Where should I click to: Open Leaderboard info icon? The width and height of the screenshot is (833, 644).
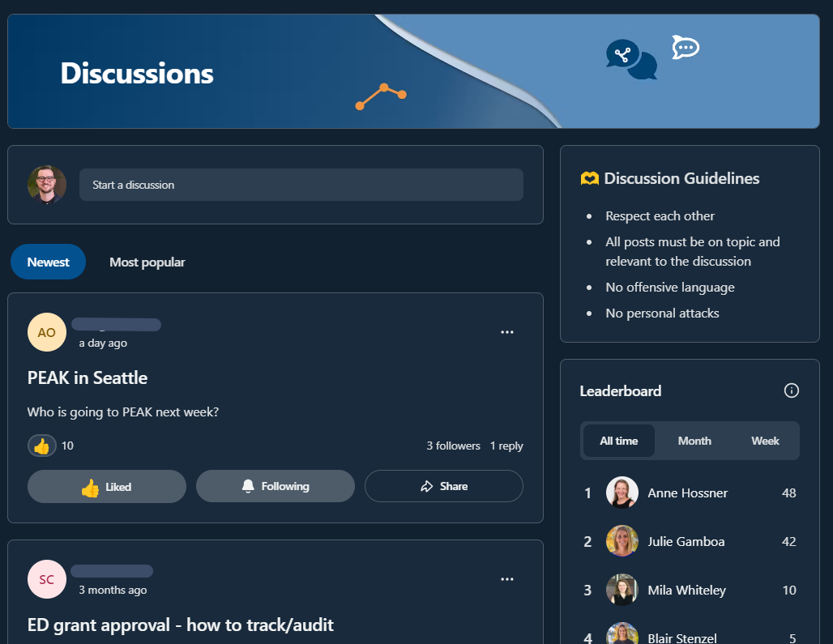(x=792, y=390)
